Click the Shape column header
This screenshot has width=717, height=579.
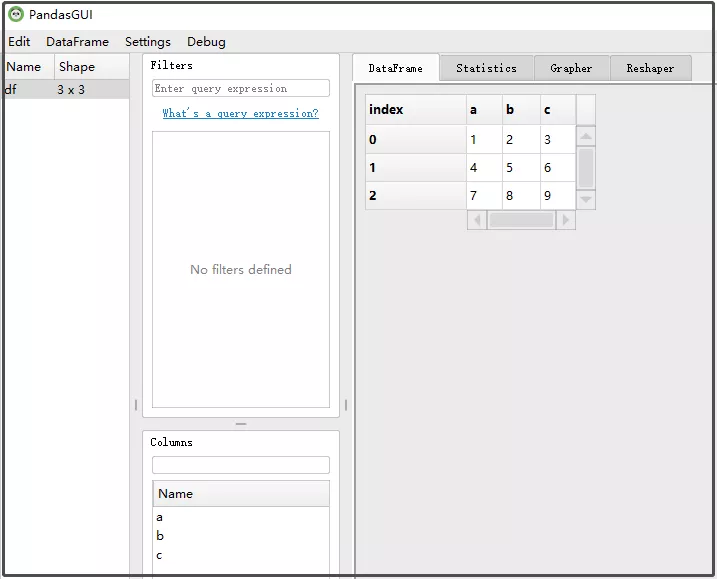click(x=91, y=67)
